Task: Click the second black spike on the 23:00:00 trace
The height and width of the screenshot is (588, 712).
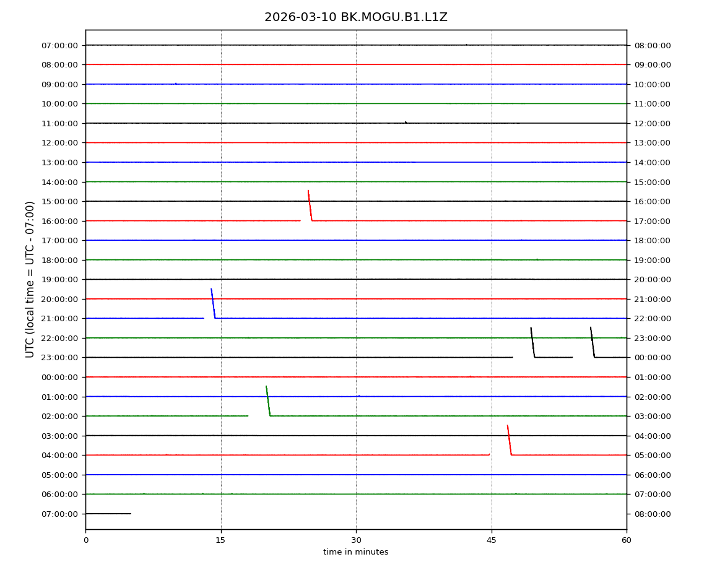Action: pos(593,342)
